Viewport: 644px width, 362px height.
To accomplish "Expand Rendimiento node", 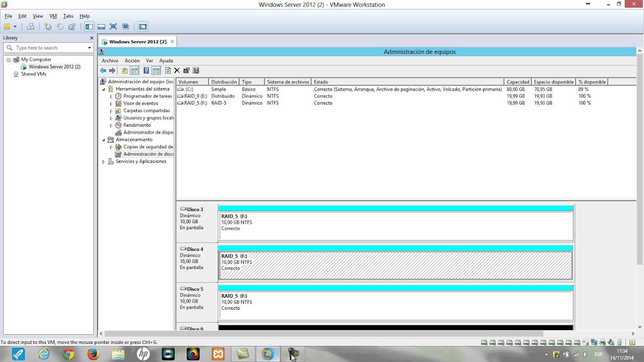I will (x=111, y=125).
